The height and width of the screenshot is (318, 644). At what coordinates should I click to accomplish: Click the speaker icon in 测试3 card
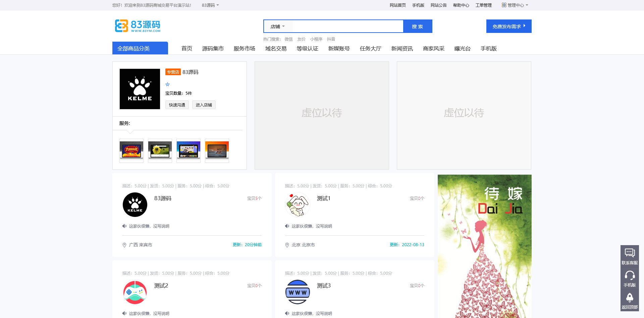point(287,313)
